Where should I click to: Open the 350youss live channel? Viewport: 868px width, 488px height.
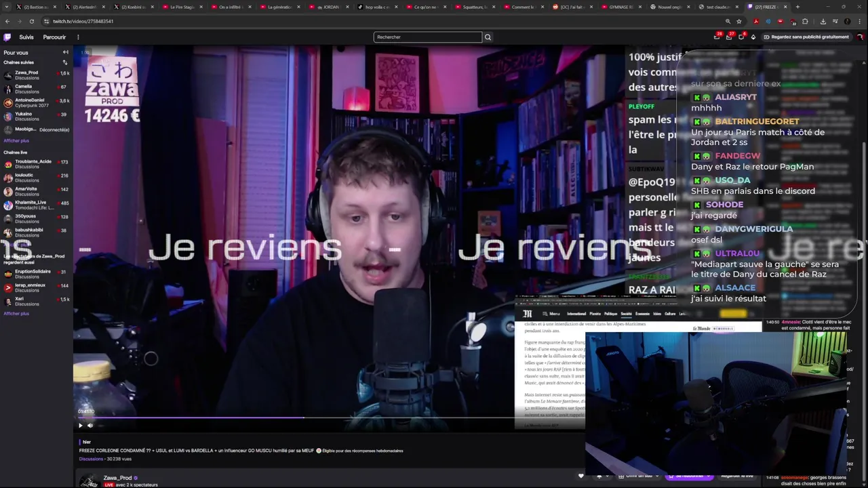coord(37,219)
